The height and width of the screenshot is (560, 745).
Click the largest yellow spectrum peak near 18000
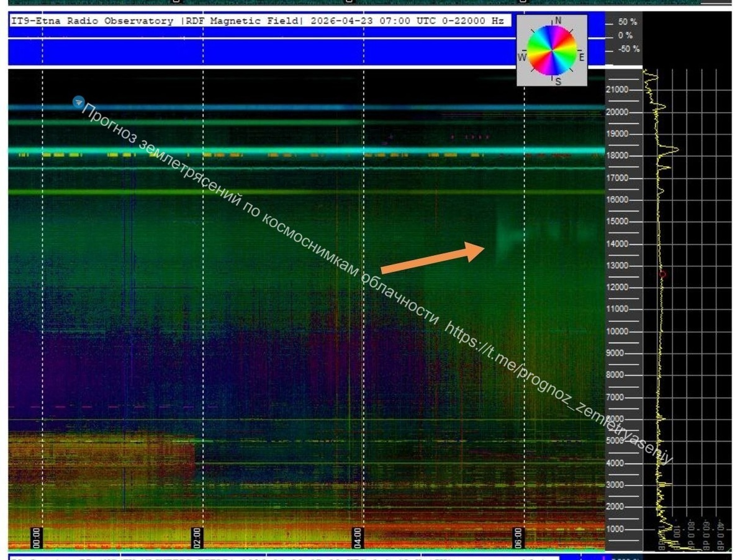coord(669,150)
